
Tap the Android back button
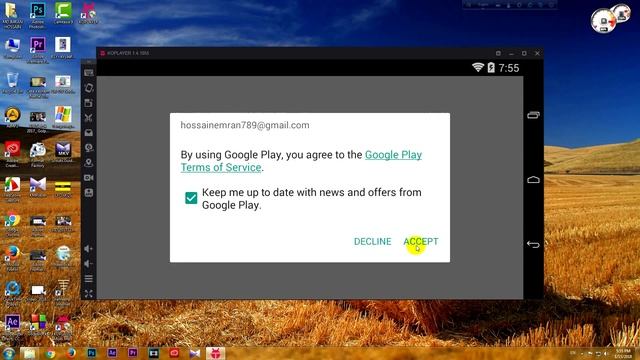pyautogui.click(x=533, y=244)
